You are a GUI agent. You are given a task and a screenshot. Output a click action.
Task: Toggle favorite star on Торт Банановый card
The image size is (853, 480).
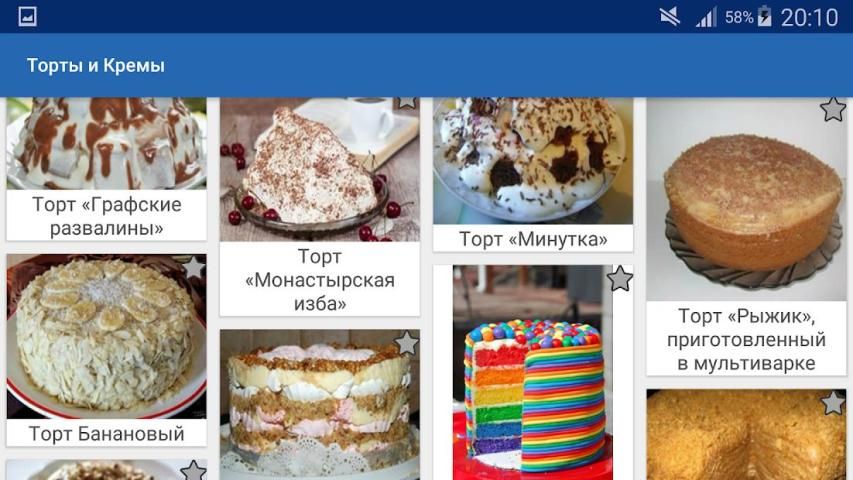[x=193, y=267]
